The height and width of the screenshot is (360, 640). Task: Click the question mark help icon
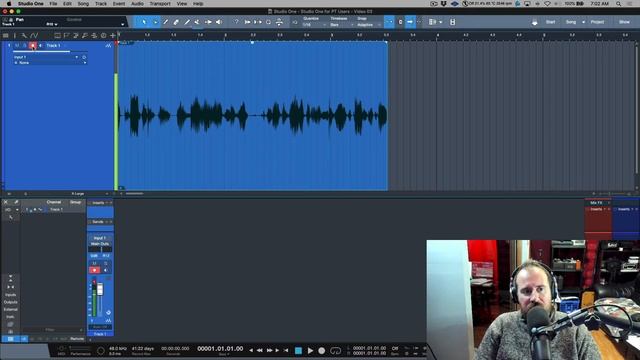[236, 22]
